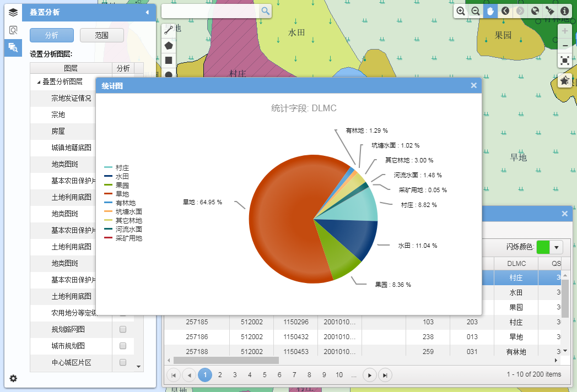Toggle 旱地 series in chart legend
Image resolution: width=577 pixels, height=392 pixels.
point(117,194)
